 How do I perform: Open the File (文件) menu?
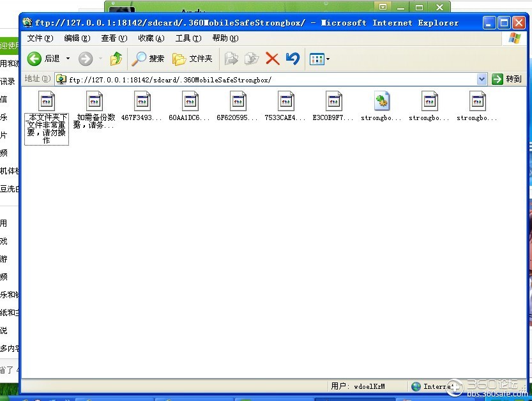click(40, 38)
